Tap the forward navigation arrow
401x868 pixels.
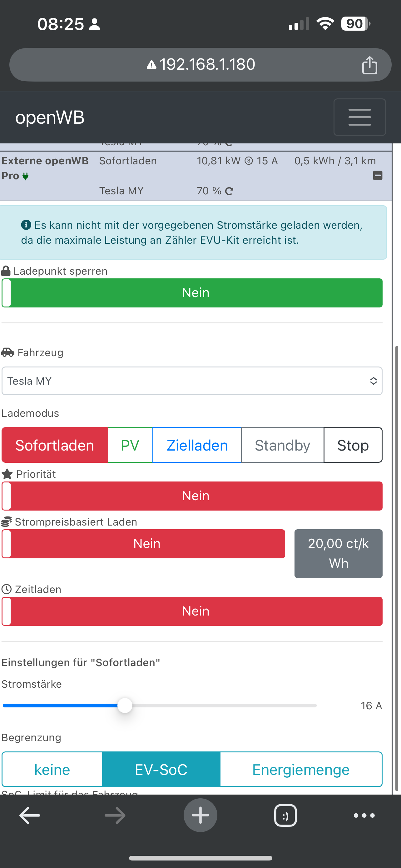point(115,816)
